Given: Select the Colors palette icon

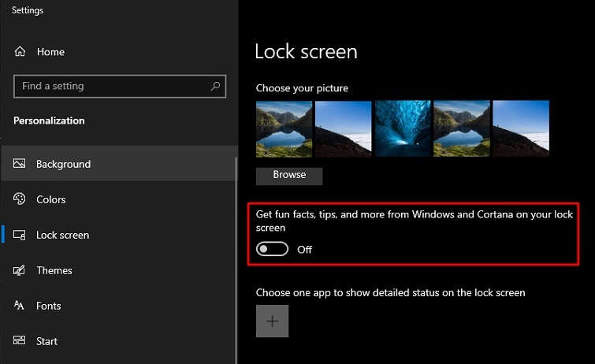Looking at the screenshot, I should click(20, 199).
